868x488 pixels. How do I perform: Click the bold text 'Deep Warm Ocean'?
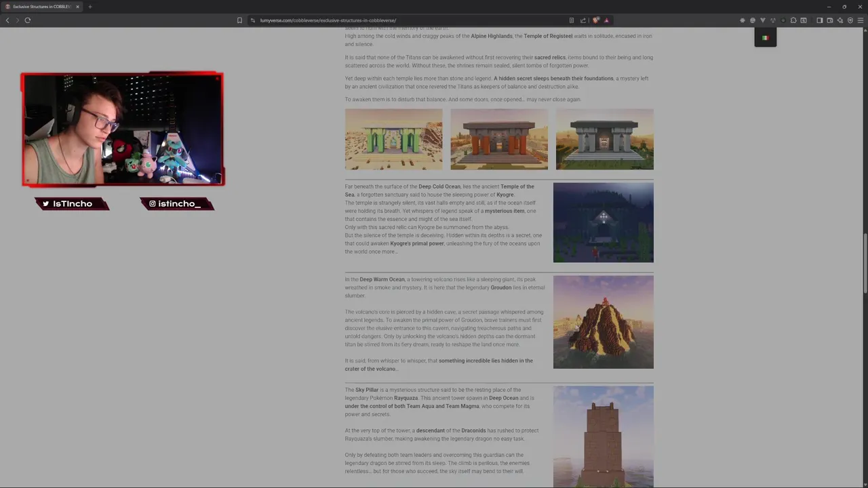382,279
